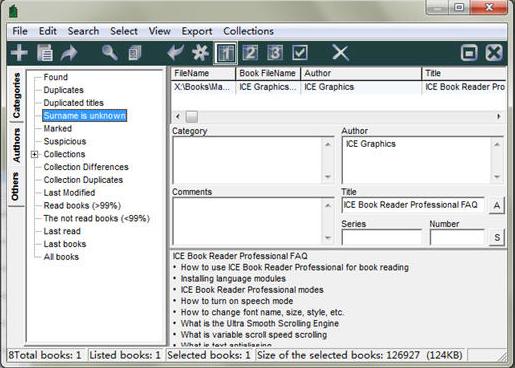Viewport: 515px width, 368px height.
Task: Click the Category box scroll down arrow
Action: [328, 177]
